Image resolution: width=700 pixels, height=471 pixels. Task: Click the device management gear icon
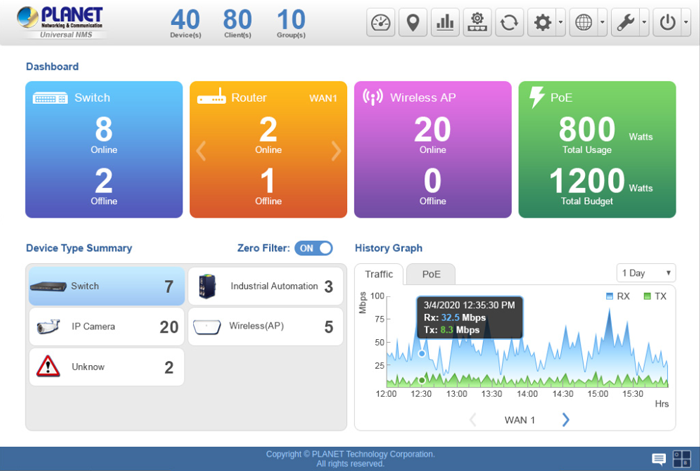[477, 23]
